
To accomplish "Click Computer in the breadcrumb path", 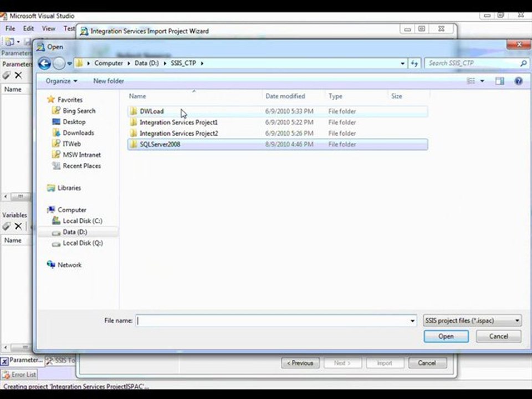I will [109, 63].
